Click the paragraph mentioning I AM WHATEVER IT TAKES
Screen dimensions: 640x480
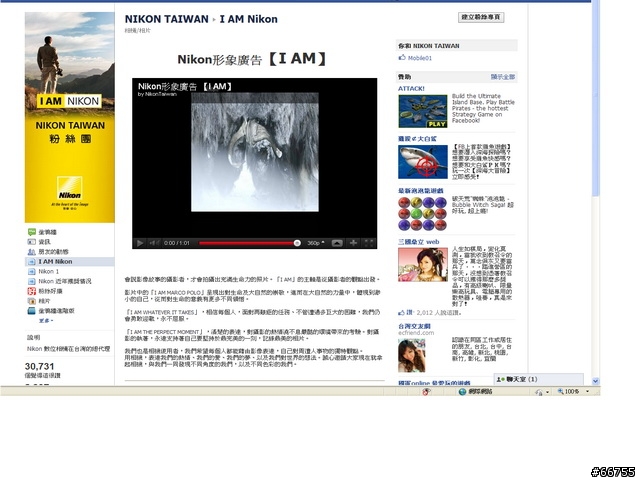(252, 315)
